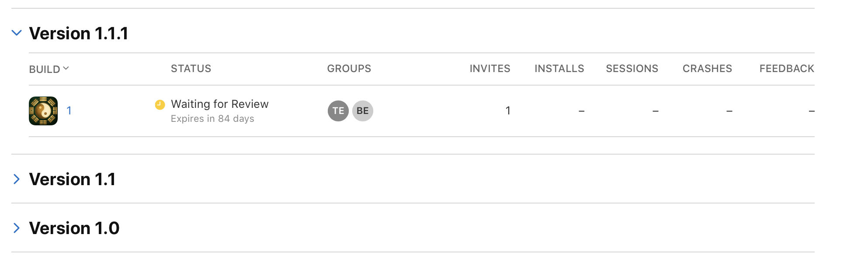Click the SESSIONS column header
This screenshot has width=868, height=269.
[x=632, y=69]
